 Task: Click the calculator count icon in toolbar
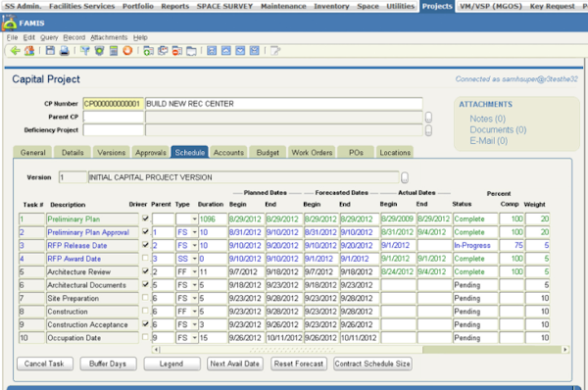[x=114, y=51]
